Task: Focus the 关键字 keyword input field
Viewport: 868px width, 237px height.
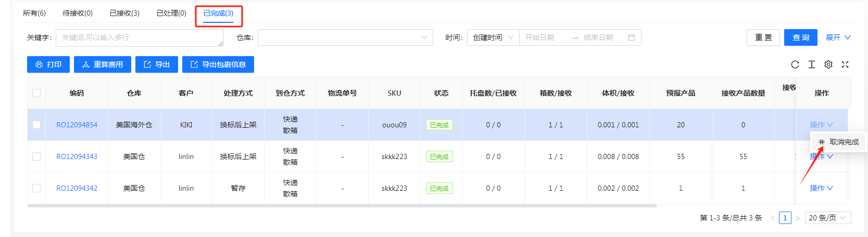Action: [x=139, y=37]
